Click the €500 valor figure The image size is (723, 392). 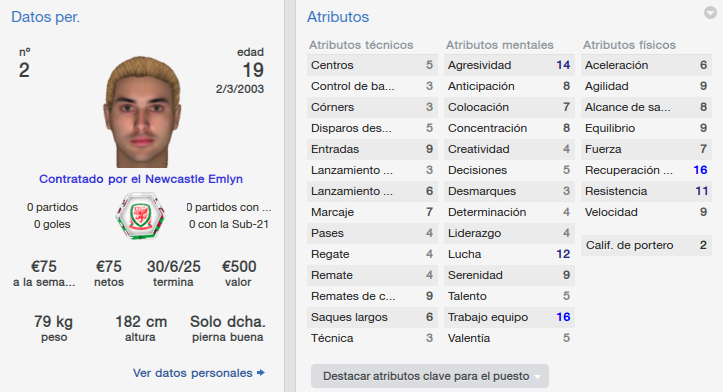(239, 267)
